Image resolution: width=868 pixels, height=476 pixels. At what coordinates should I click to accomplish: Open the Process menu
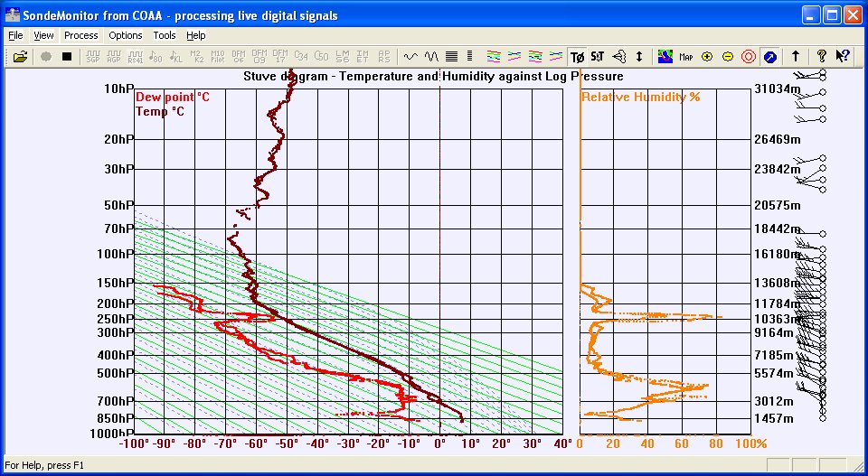[x=81, y=35]
